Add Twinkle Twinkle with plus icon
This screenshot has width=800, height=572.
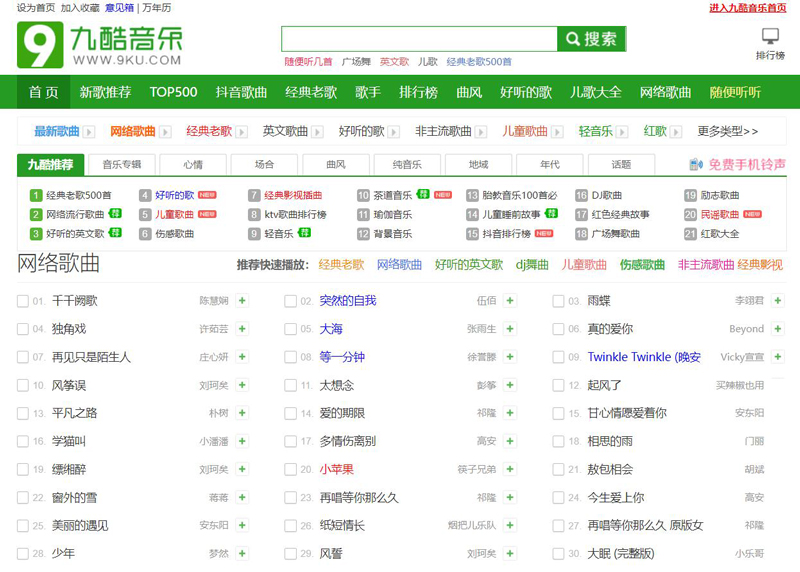pos(778,357)
